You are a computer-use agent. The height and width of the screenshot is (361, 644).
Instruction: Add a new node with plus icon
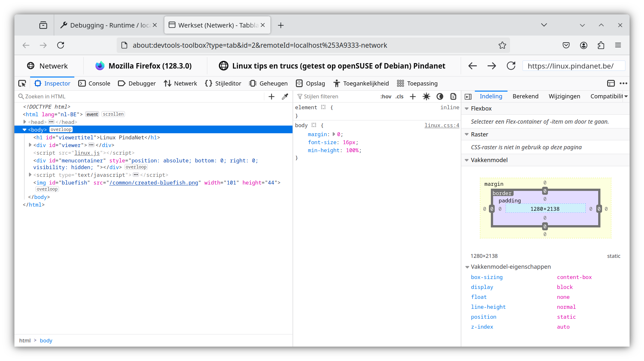pos(271,96)
